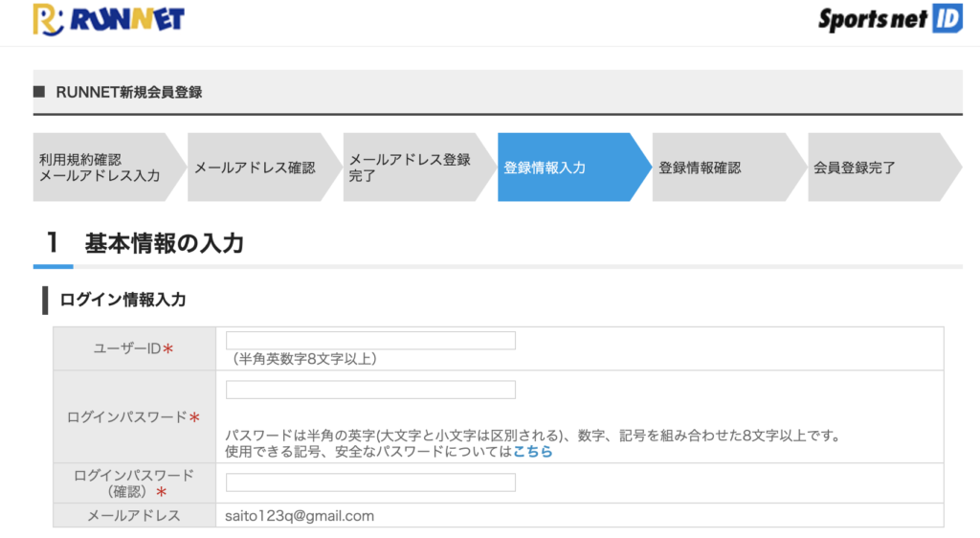Click the saito123q@gmail.com email text
This screenshot has width=980, height=538.
click(300, 516)
